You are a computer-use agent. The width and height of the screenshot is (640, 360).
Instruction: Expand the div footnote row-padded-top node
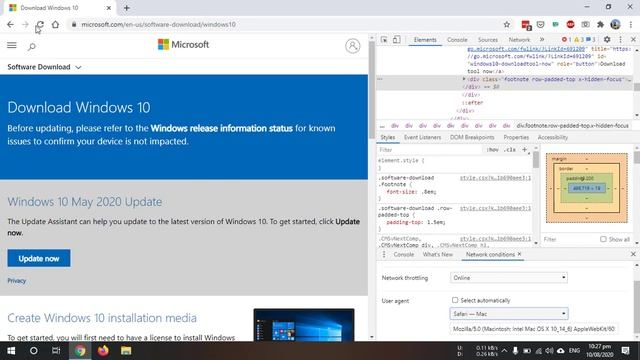coord(464,79)
